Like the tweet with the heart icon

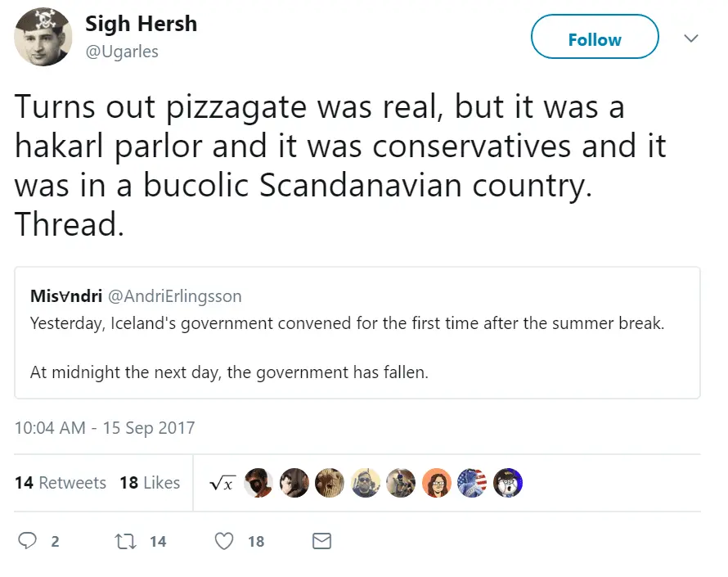tap(224, 541)
